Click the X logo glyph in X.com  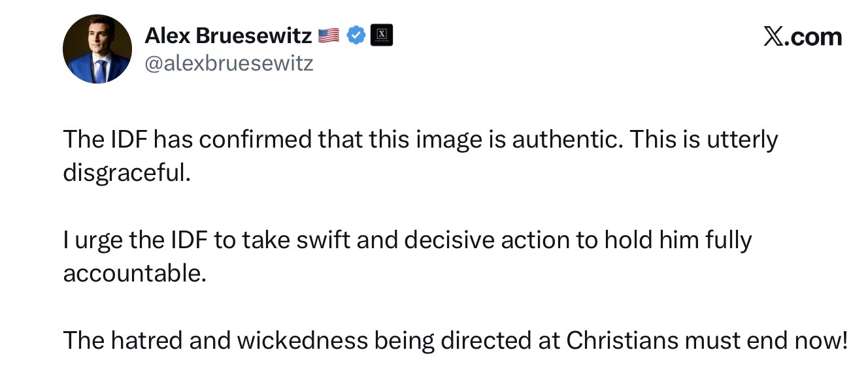click(775, 37)
